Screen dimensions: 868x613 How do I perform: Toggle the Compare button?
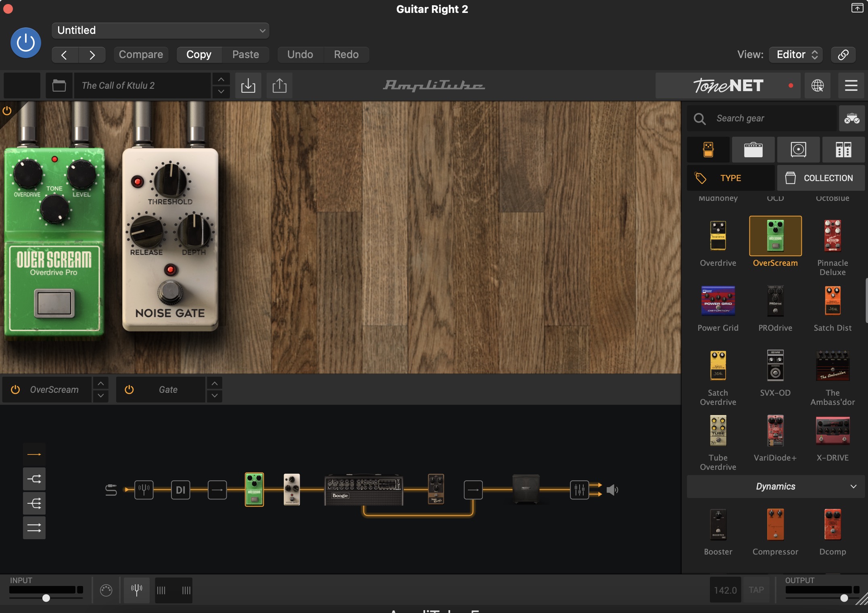pos(141,54)
